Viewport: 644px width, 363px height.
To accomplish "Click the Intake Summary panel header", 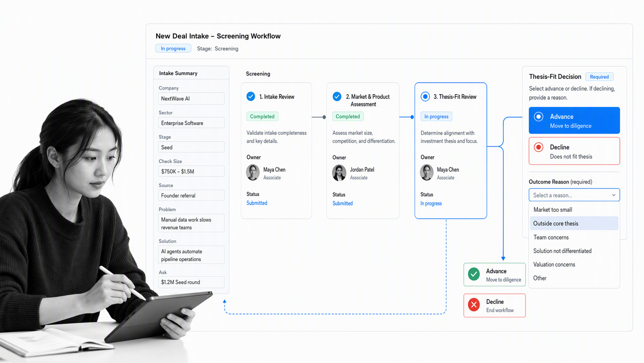I will click(x=191, y=73).
